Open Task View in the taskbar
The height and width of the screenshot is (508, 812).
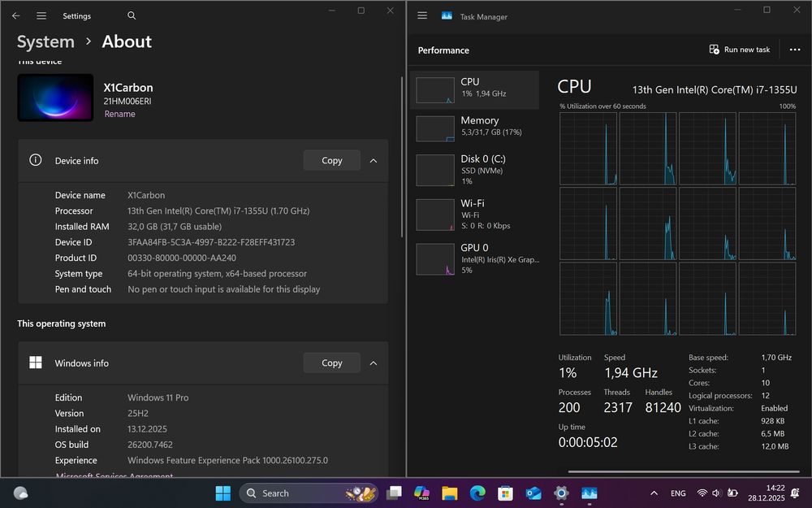click(x=394, y=493)
